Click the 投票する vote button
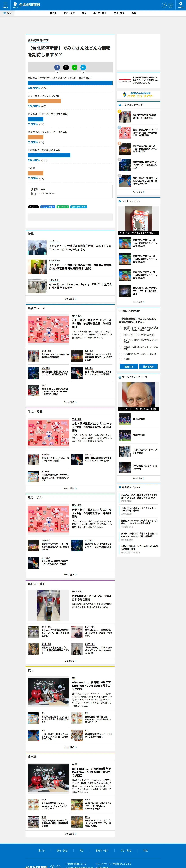This screenshot has height=868, width=186. pyautogui.click(x=129, y=367)
